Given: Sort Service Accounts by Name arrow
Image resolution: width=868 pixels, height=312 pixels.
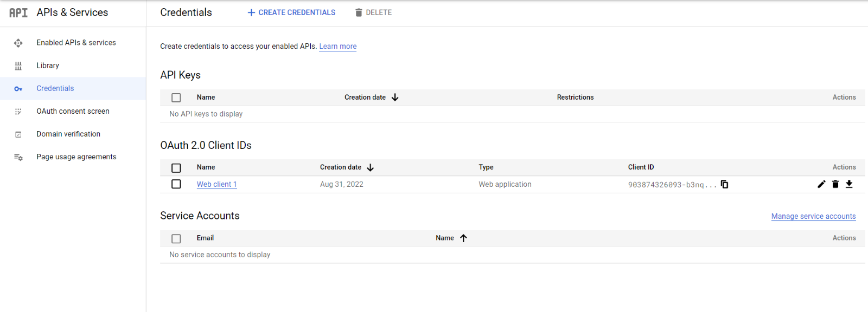Looking at the screenshot, I should tap(463, 238).
